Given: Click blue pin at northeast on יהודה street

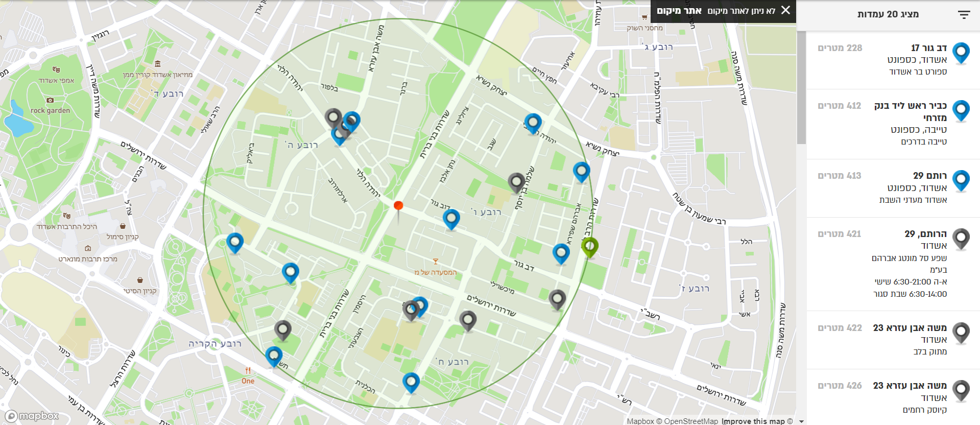Looking at the screenshot, I should coord(533,124).
